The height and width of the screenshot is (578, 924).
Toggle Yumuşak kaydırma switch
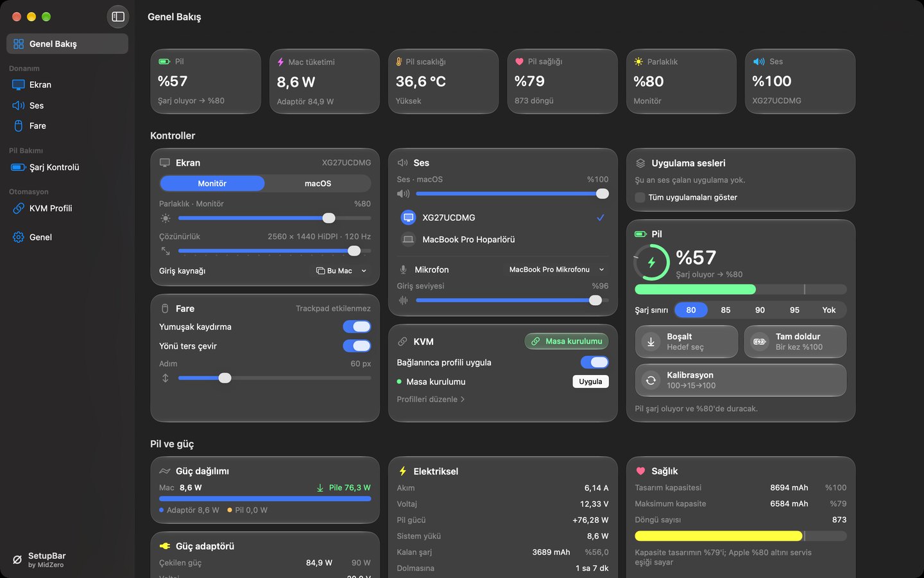point(357,326)
